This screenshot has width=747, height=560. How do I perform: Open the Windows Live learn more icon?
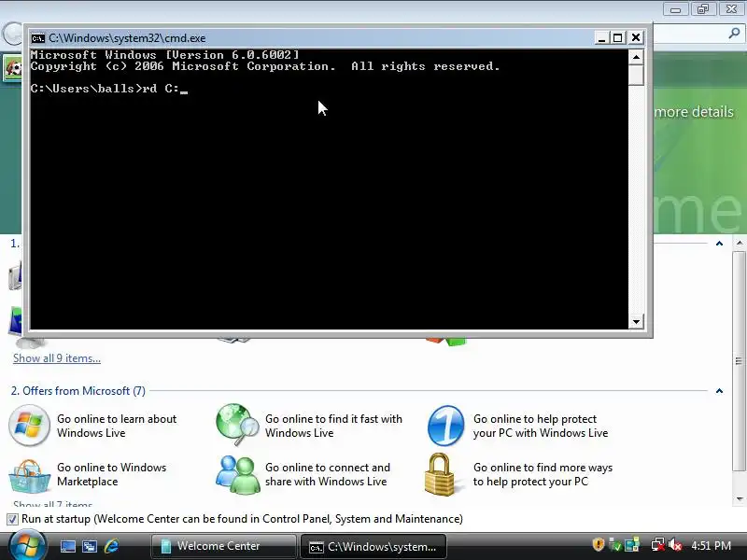[x=29, y=426]
